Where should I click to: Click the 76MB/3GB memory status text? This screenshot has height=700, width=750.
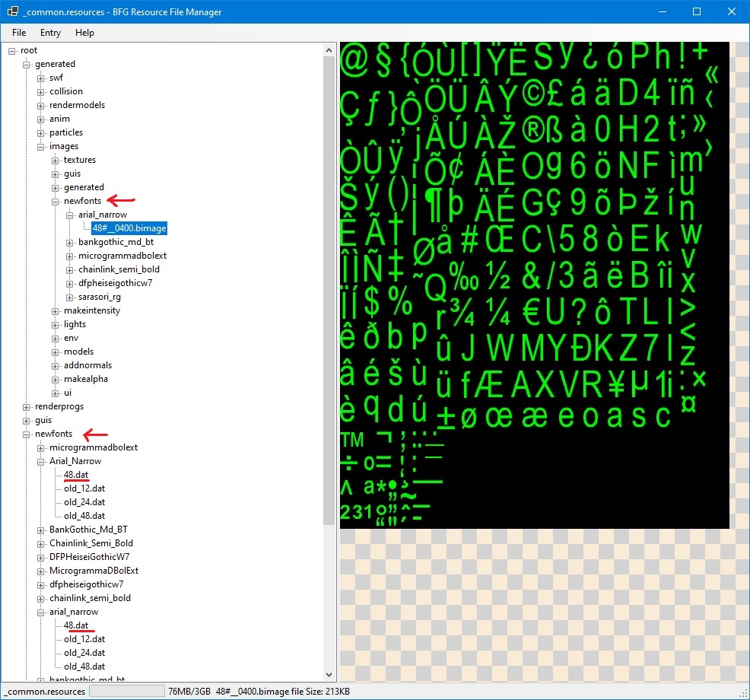tap(189, 692)
